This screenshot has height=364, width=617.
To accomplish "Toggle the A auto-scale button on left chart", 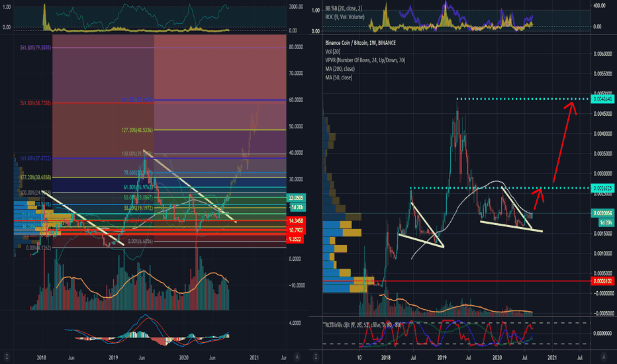I will coord(297,357).
